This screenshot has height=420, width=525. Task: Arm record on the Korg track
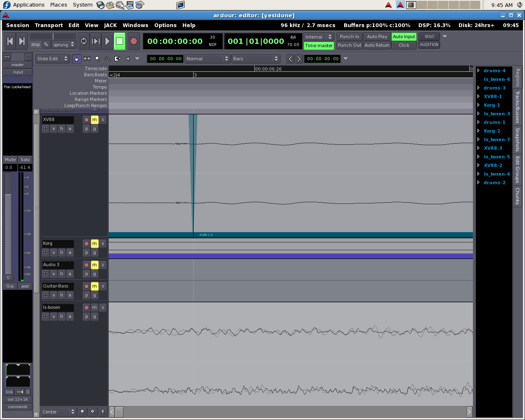tap(86, 244)
